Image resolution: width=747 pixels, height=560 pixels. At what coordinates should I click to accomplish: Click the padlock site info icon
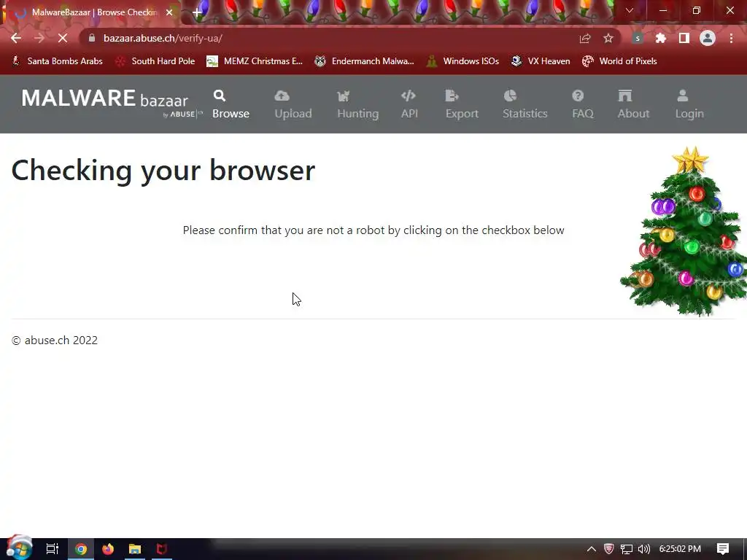[92, 38]
